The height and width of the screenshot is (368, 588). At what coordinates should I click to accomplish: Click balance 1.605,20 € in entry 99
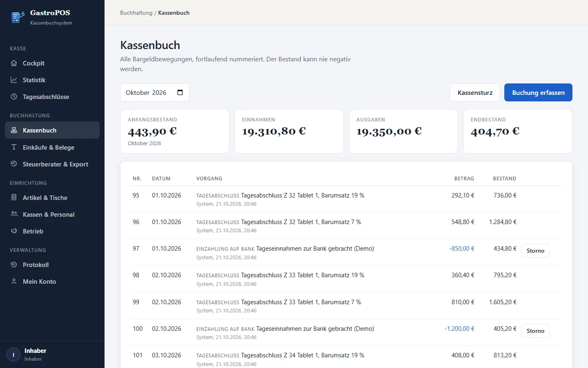pyautogui.click(x=503, y=302)
